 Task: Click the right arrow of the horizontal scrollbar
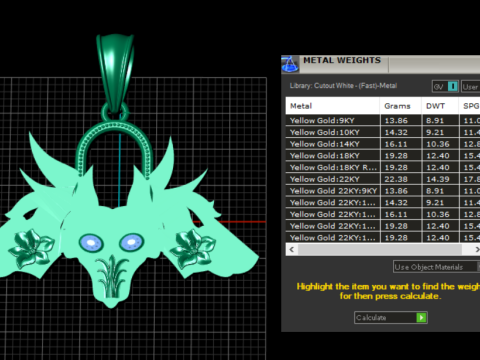[477, 249]
